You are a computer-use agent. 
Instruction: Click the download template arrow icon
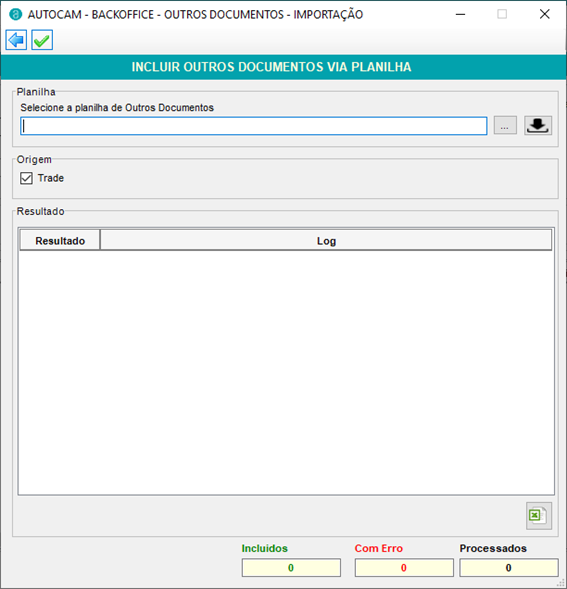point(538,125)
